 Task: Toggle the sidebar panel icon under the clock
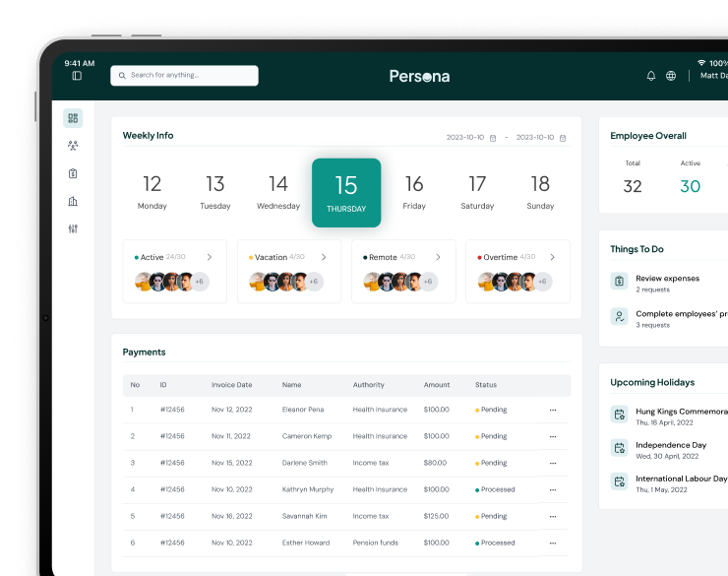[x=77, y=75]
